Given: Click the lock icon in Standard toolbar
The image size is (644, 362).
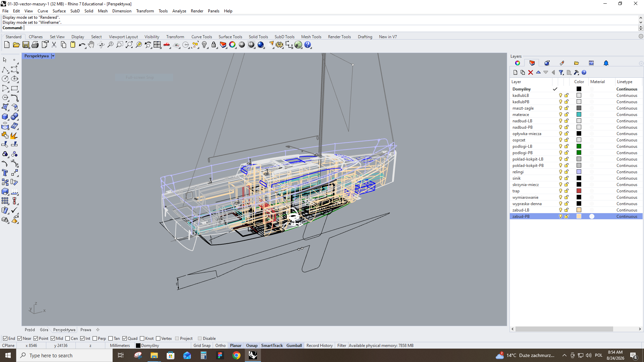Looking at the screenshot, I should tap(214, 45).
